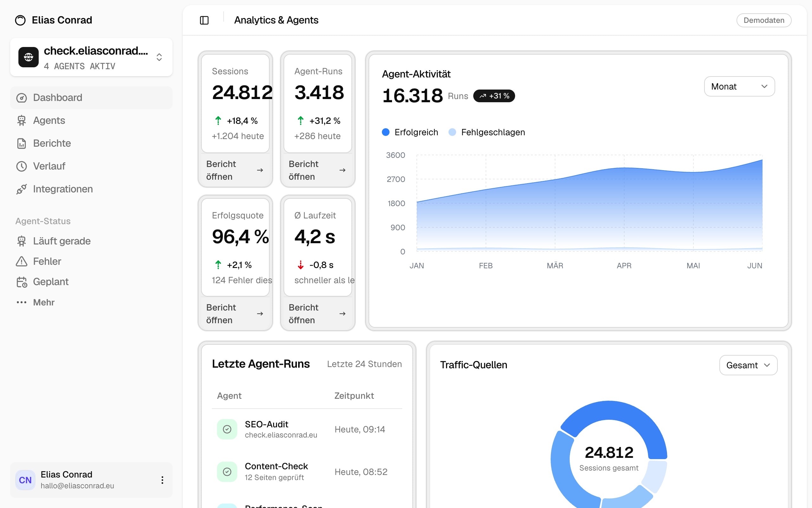Open the Fehler status entry
Image resolution: width=812 pixels, height=508 pixels.
pyautogui.click(x=91, y=261)
